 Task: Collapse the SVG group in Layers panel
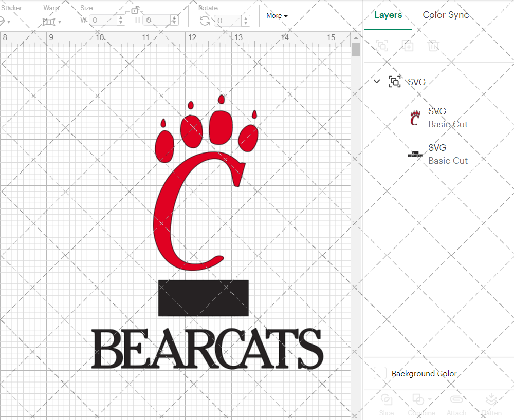[377, 81]
